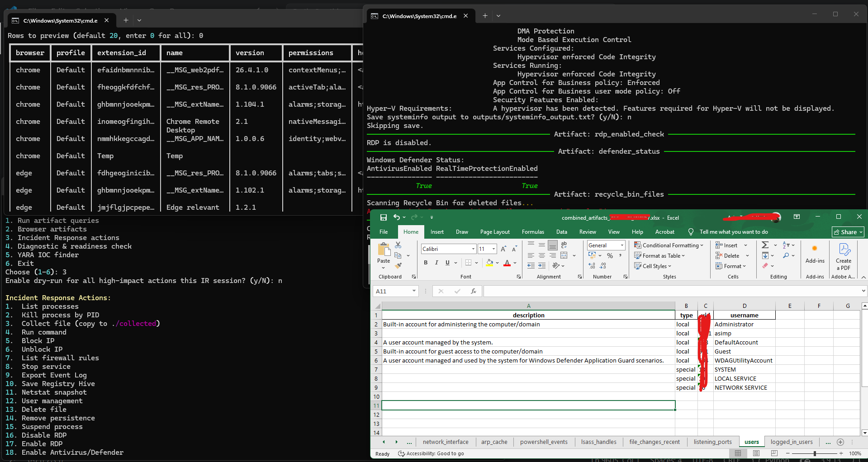Viewport: 868px width, 462px height.
Task: Add a new sheet with plus icon
Action: coord(840,442)
